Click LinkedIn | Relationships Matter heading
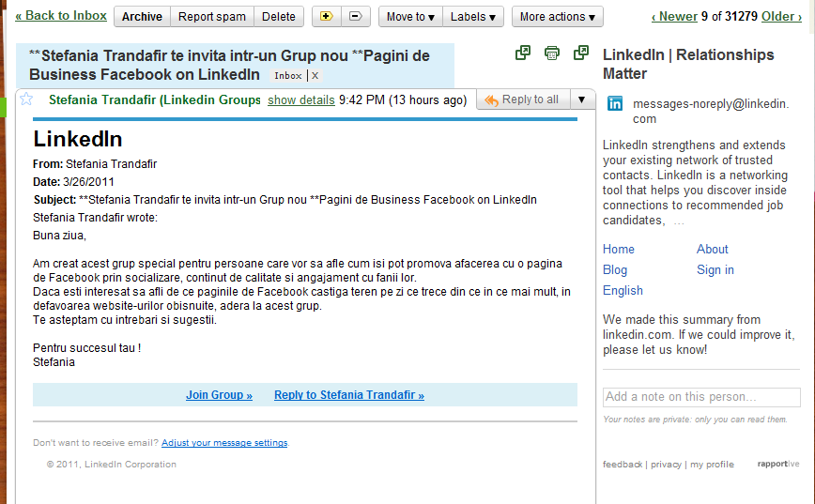Image resolution: width=815 pixels, height=504 pixels. (x=688, y=64)
